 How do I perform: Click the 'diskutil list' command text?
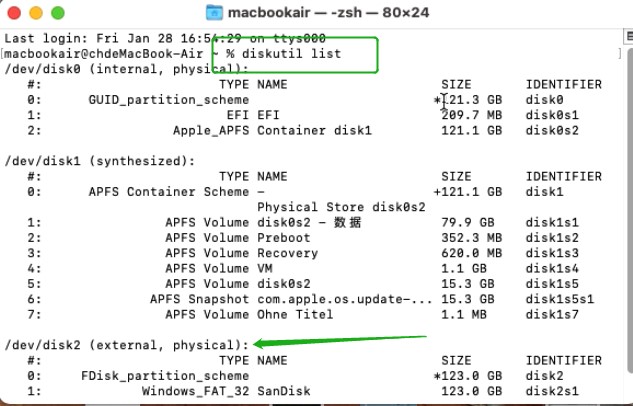(x=291, y=54)
